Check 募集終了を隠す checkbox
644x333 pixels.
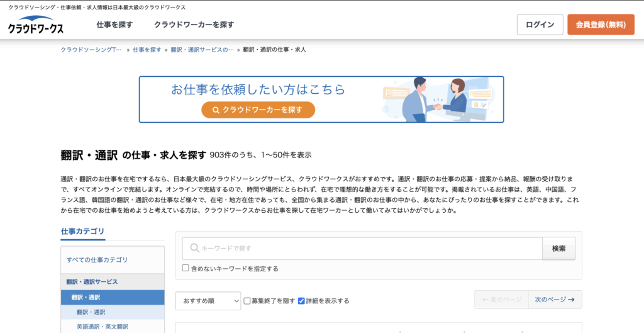(x=247, y=300)
